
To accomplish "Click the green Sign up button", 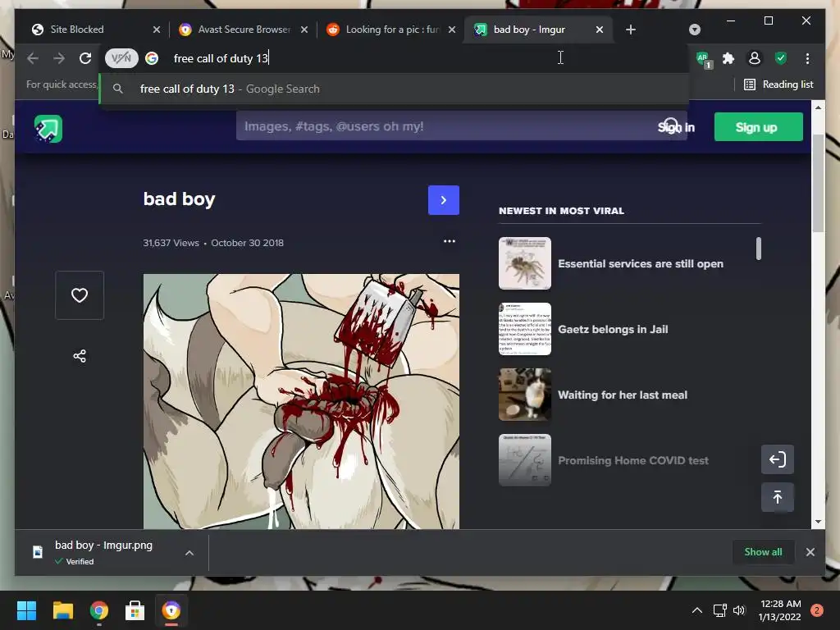I will [758, 127].
